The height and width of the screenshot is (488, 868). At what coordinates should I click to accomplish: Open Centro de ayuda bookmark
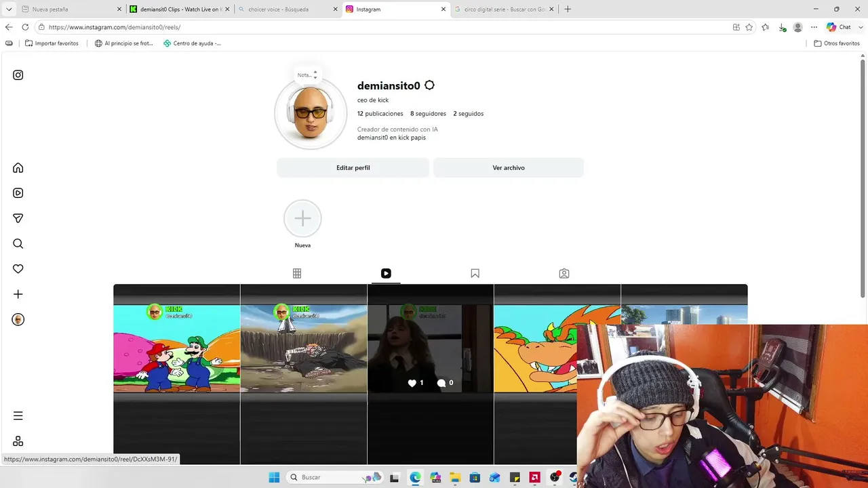point(192,43)
